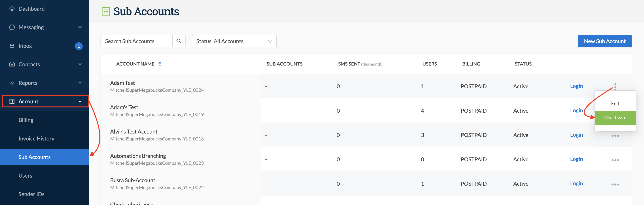The height and width of the screenshot is (205, 644).
Task: Expand the Messaging menu chevron
Action: (80, 27)
